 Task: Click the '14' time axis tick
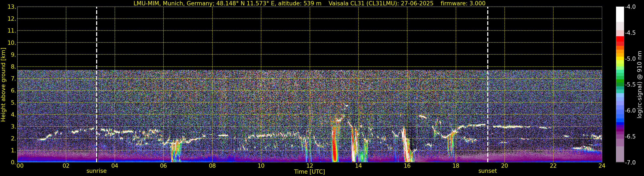pyautogui.click(x=358, y=166)
